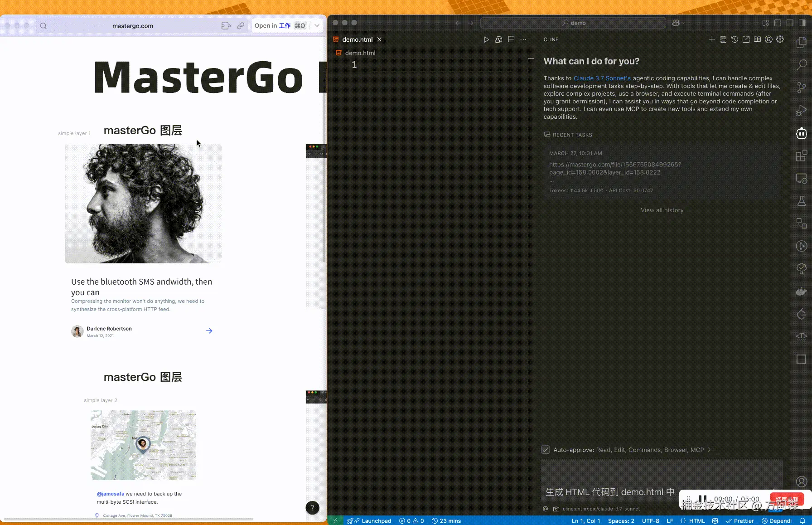Screen dimensions: 812x525
Task: Change the encoding UTF-8 in the status bar
Action: pos(650,521)
